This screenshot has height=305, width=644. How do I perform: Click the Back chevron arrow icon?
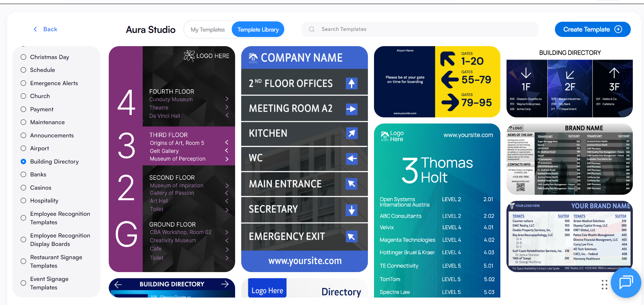[x=35, y=29]
